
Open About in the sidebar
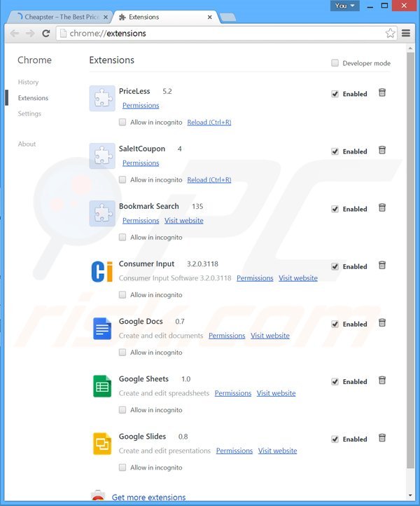click(x=27, y=144)
